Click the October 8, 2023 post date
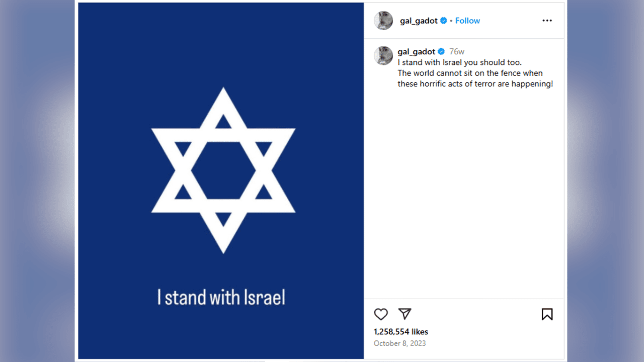The width and height of the screenshot is (644, 362). 399,343
